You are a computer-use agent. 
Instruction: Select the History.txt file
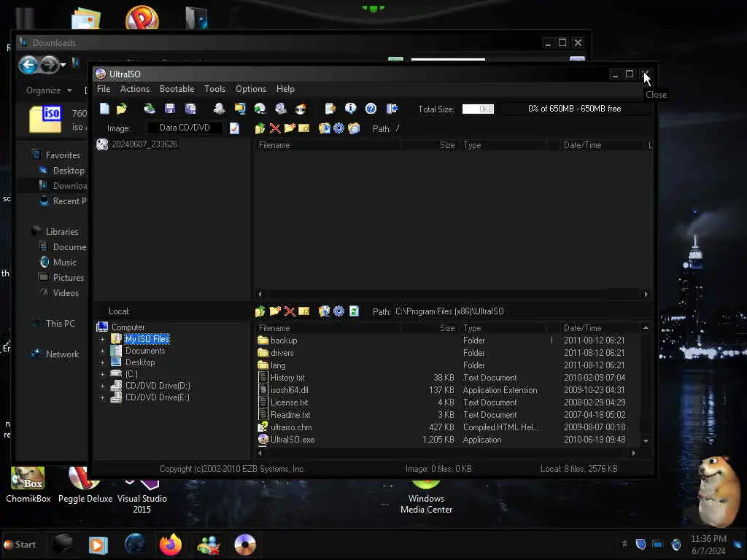click(287, 378)
